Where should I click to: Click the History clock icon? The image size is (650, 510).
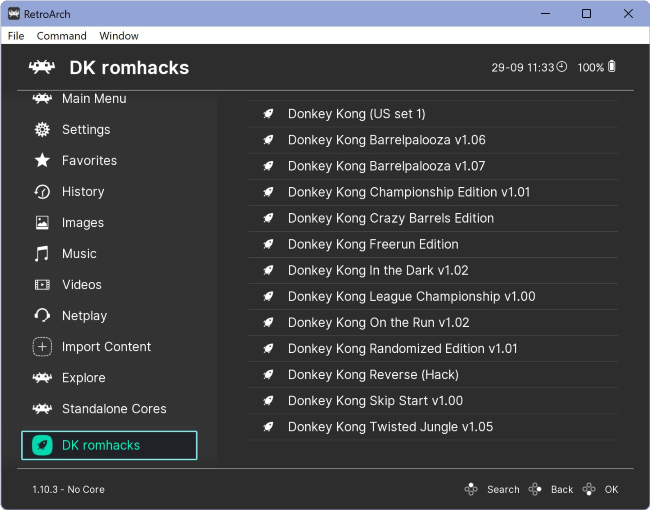pyautogui.click(x=42, y=192)
